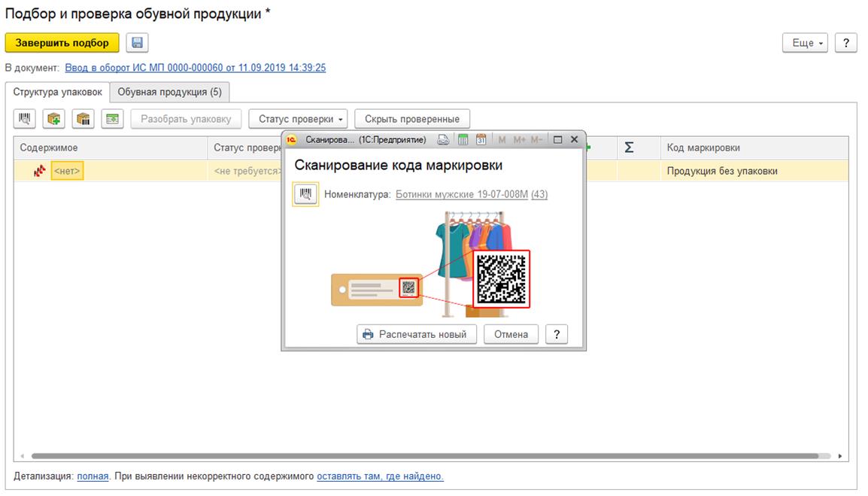Click the barcode search icon in main toolbar
This screenshot has width=868, height=496.
point(26,119)
